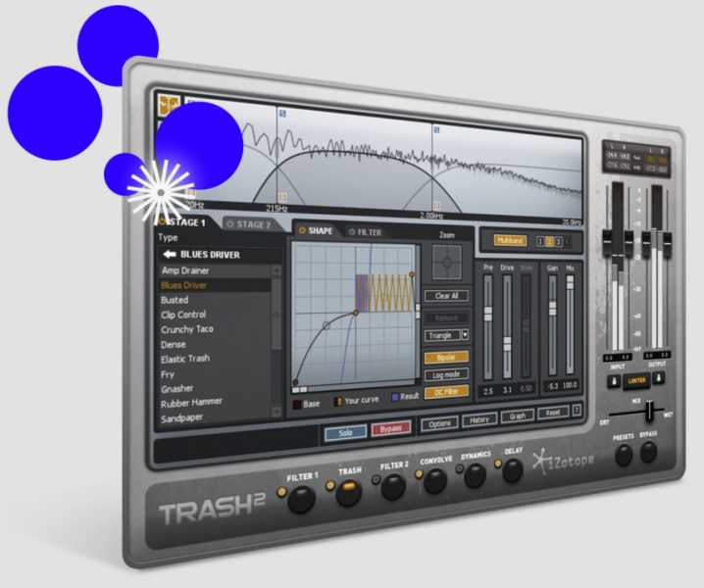
Task: Click the lock icon under the OUTPUT meter
Action: (x=658, y=378)
